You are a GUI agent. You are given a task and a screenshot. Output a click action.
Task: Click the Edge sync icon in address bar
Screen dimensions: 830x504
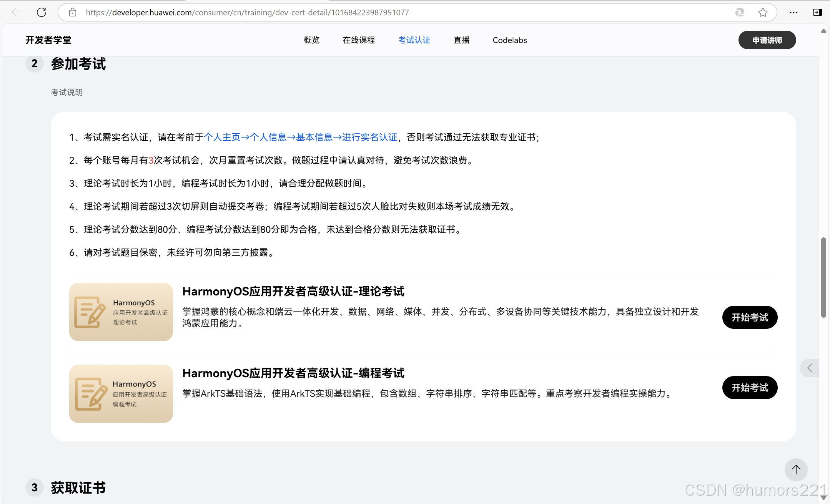point(740,12)
